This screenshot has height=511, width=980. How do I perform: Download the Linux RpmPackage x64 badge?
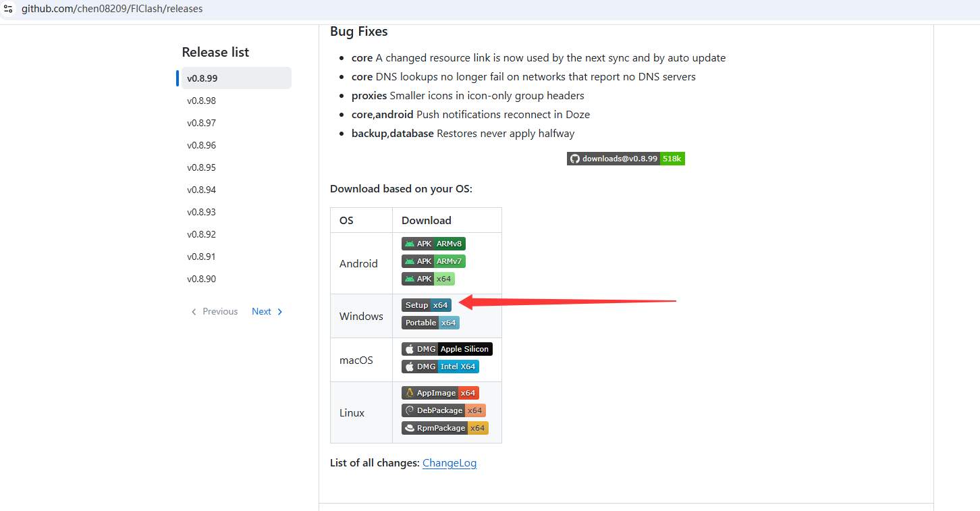pos(445,428)
